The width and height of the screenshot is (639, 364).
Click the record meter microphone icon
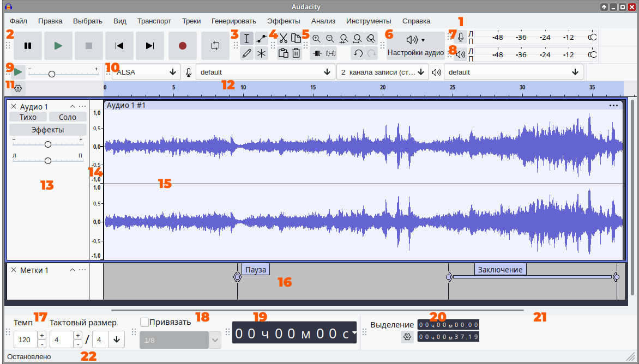pos(461,37)
